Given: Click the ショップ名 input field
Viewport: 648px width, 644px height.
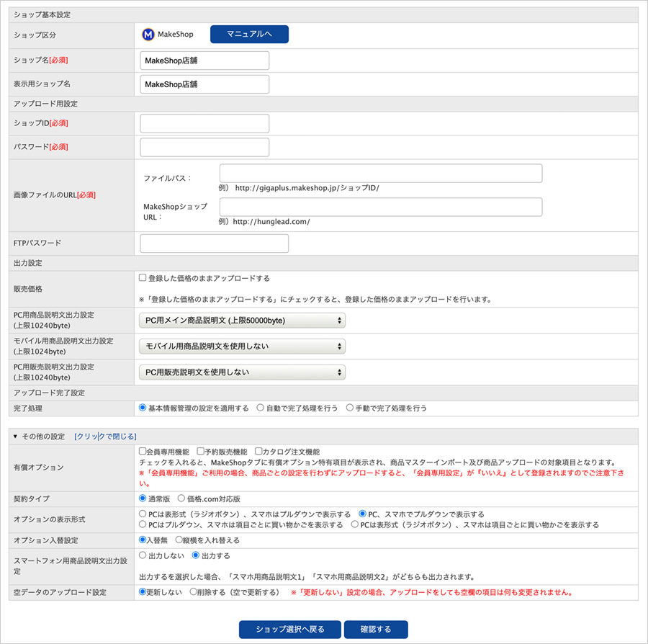Looking at the screenshot, I should 204,61.
